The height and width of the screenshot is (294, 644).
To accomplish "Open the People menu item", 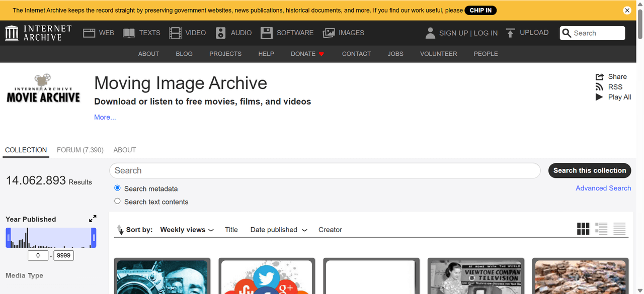I will point(486,54).
